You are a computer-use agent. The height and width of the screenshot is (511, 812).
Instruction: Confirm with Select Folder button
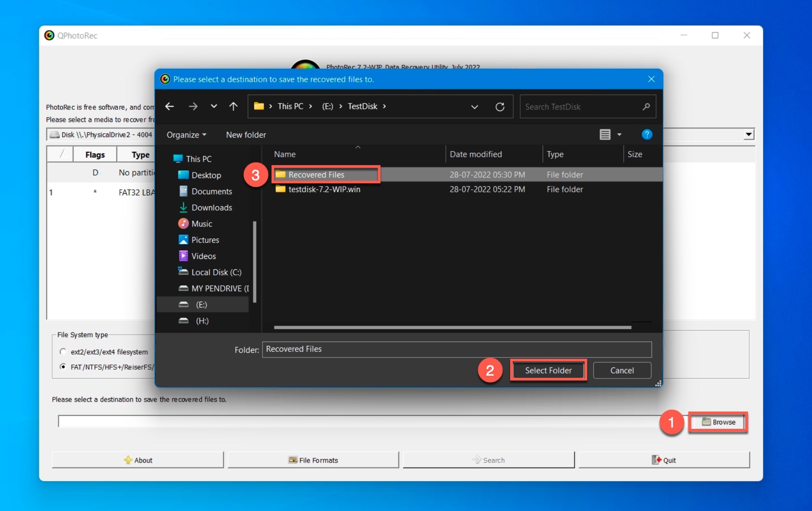coord(548,370)
